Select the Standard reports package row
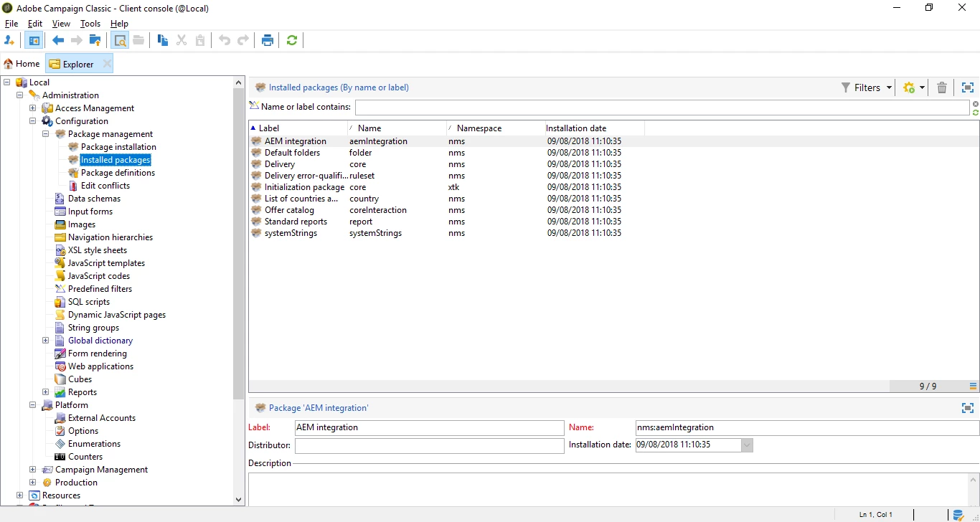Image resolution: width=980 pixels, height=522 pixels. 613,222
